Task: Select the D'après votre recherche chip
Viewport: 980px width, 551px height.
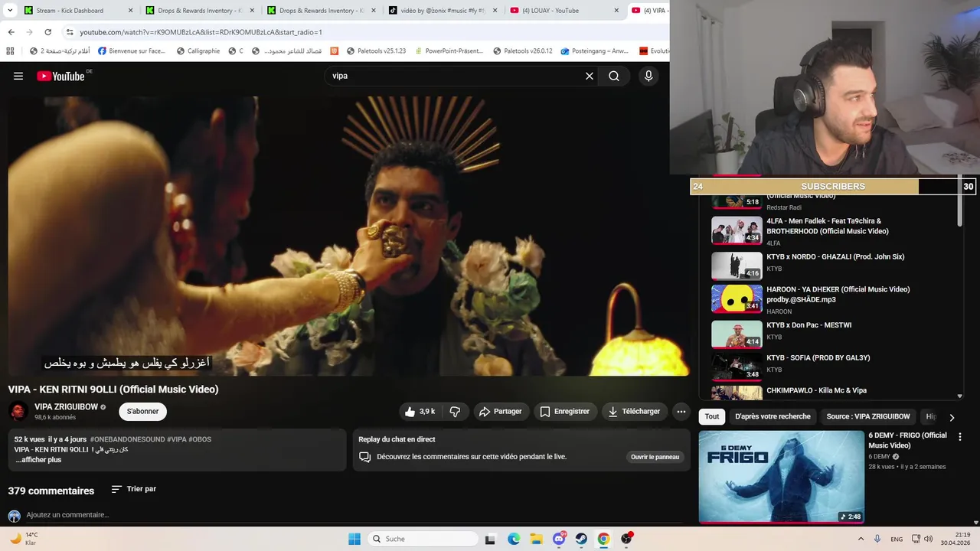Action: 773,416
